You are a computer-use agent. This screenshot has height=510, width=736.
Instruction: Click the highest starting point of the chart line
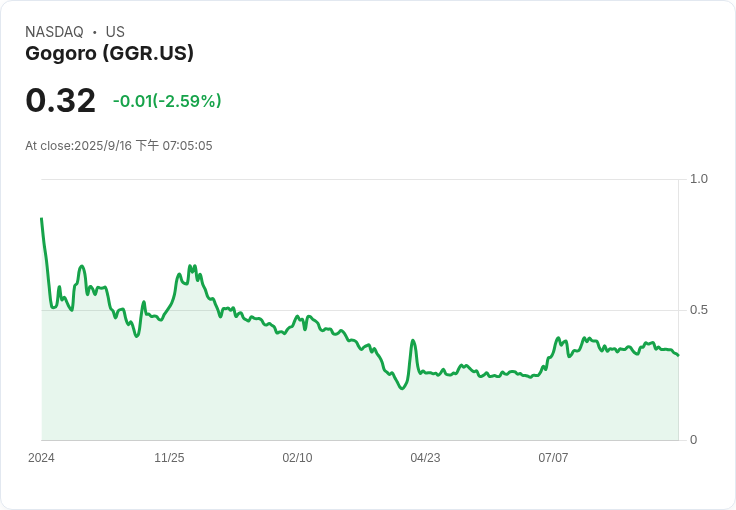41,218
